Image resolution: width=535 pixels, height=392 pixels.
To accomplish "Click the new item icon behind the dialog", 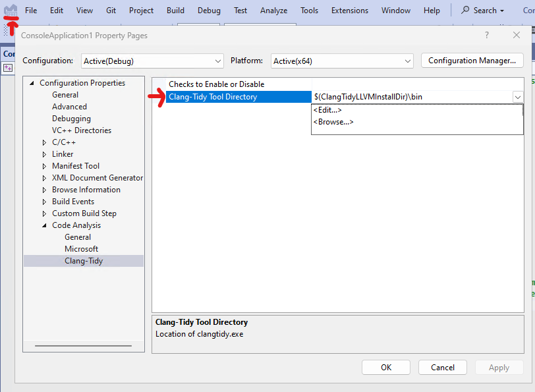I will [x=8, y=68].
